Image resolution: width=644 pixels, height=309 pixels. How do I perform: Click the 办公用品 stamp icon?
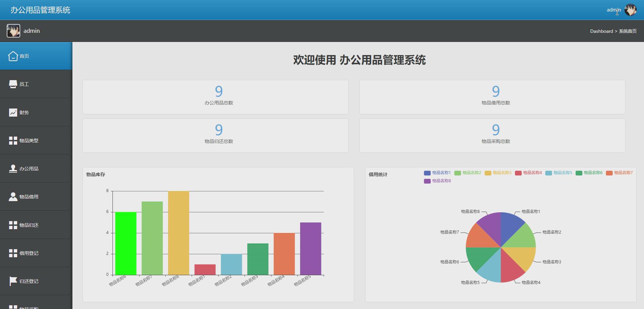[x=13, y=169]
